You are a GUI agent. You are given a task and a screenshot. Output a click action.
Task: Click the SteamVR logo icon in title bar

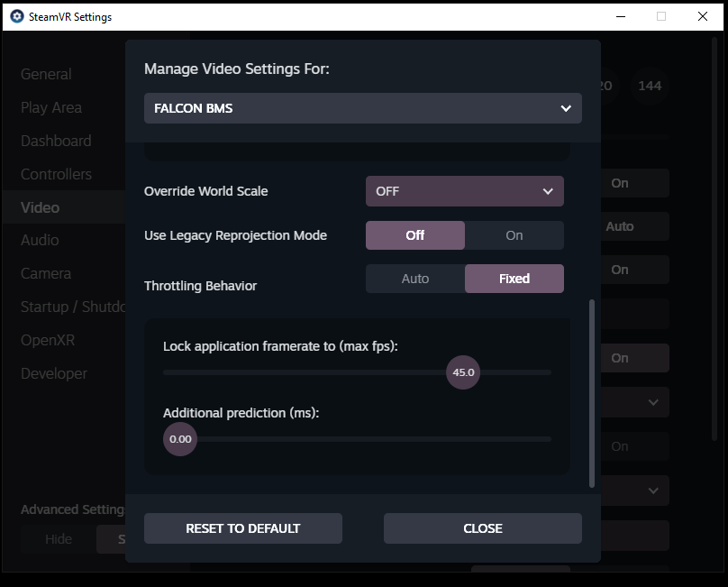pyautogui.click(x=17, y=17)
